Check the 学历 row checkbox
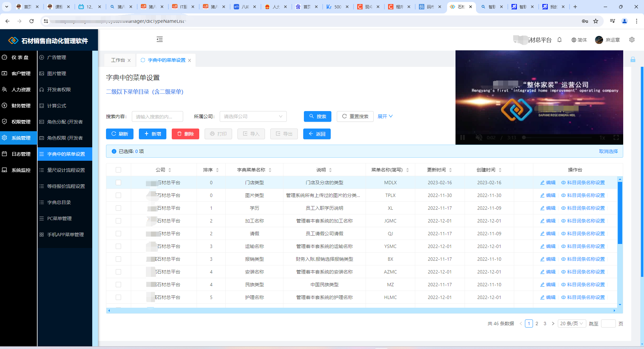Viewport: 644px width, 349px height. [118, 208]
